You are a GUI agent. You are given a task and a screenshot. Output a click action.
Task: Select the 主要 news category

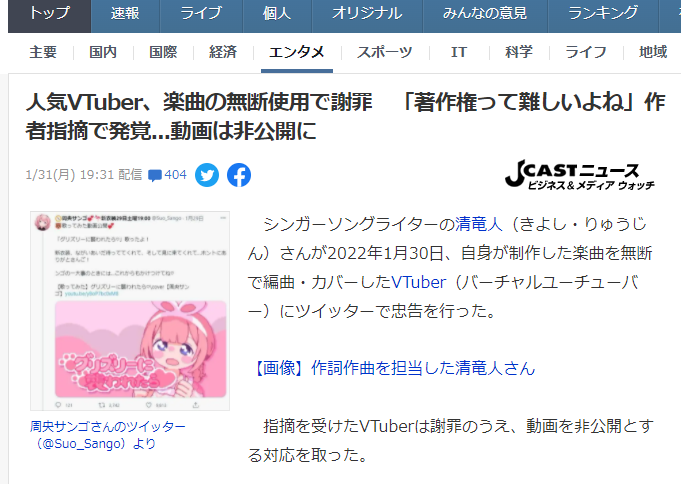pyautogui.click(x=43, y=52)
